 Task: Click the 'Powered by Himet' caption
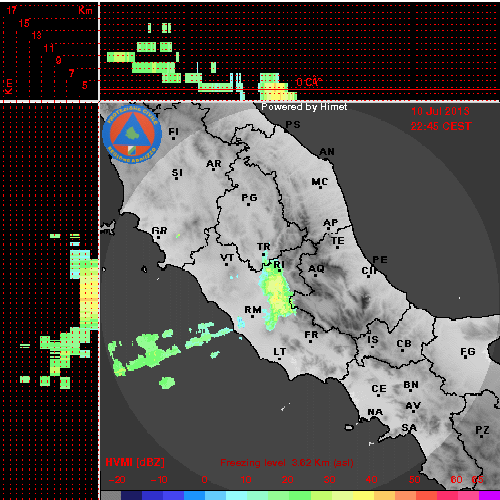[x=304, y=107]
